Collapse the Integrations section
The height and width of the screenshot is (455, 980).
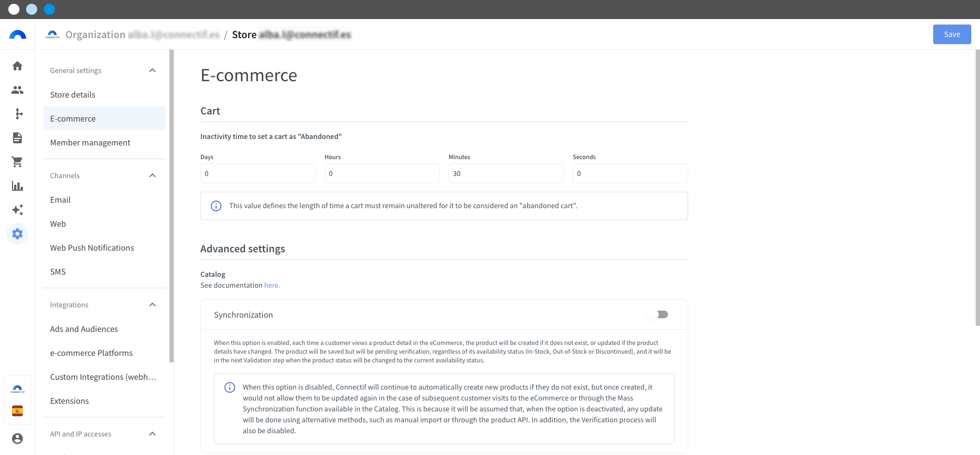click(x=152, y=305)
